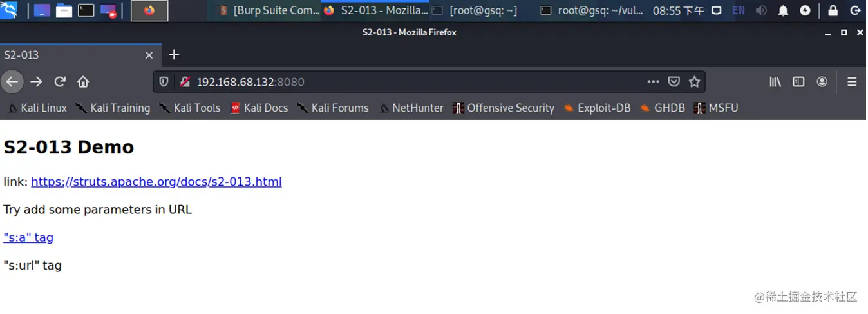
Task: Open a new tab with plus button
Action: [174, 55]
